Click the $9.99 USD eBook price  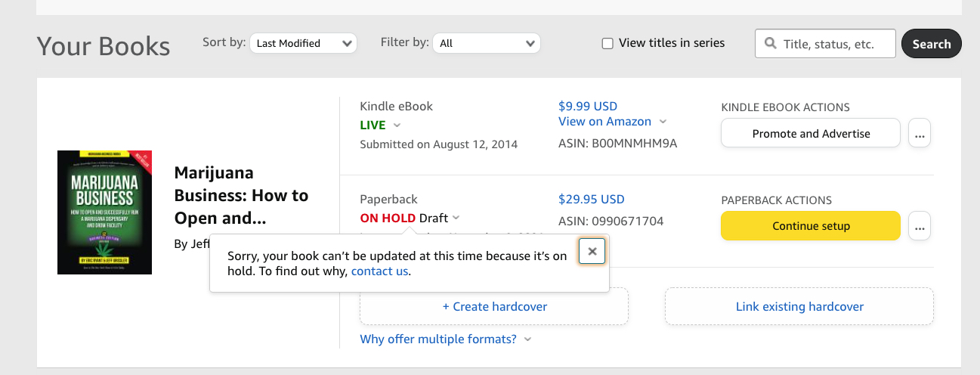(x=588, y=106)
